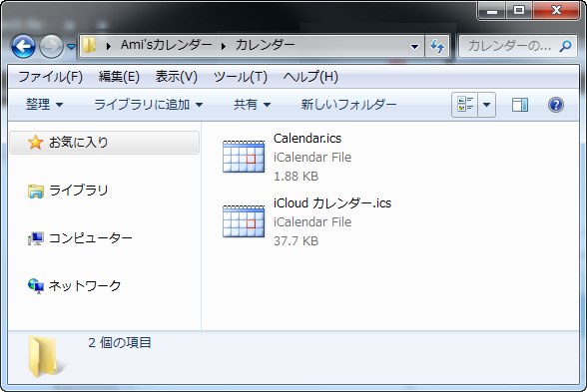This screenshot has height=392, width=587.
Task: Select Ami'sカレンダー in the address path
Action: click(x=166, y=45)
